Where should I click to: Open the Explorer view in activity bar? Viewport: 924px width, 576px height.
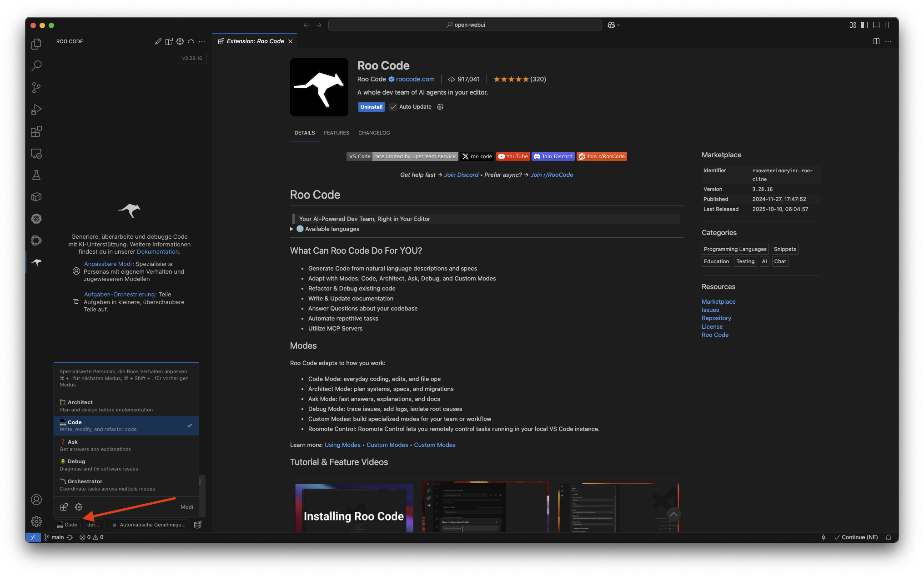click(x=36, y=44)
